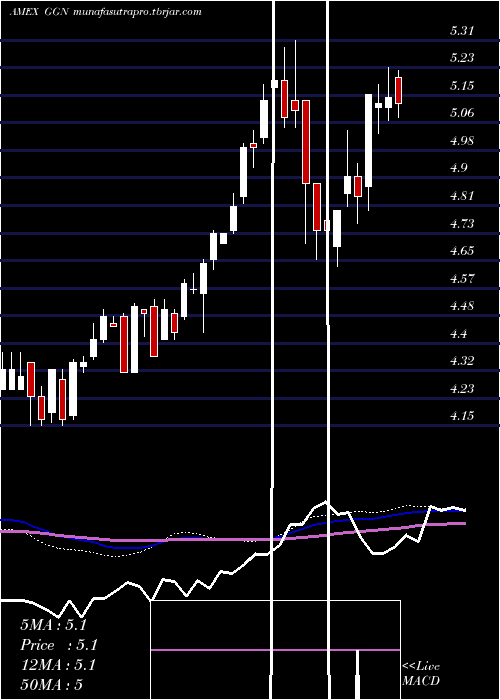This screenshot has height=700, width=500.
Task: Click the 4.32 price axis label
Action: [462, 361]
